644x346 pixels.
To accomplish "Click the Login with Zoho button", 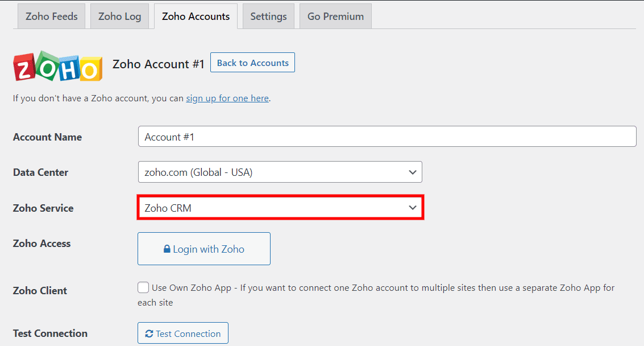I will point(203,249).
